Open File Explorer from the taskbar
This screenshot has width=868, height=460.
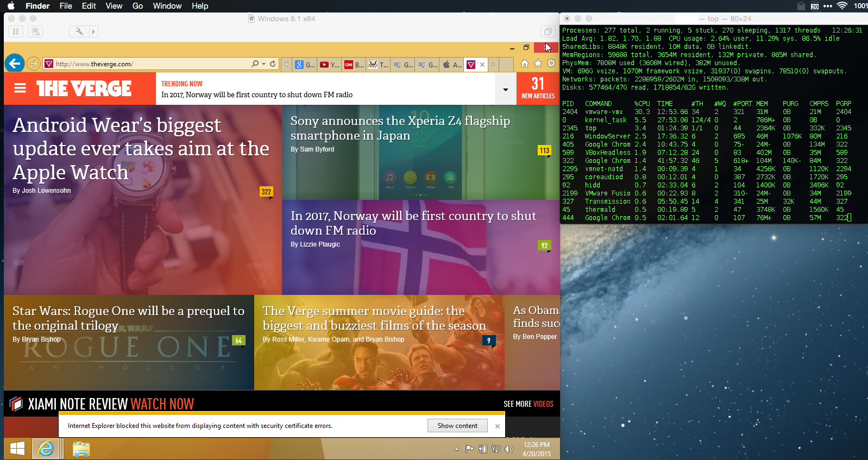click(81, 449)
